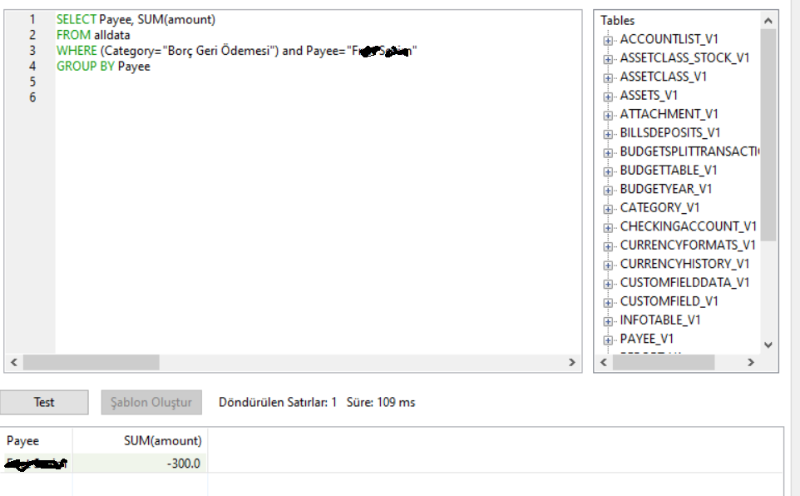The width and height of the screenshot is (800, 496).
Task: Select CATEGORY_V1 table name
Action: click(x=660, y=208)
